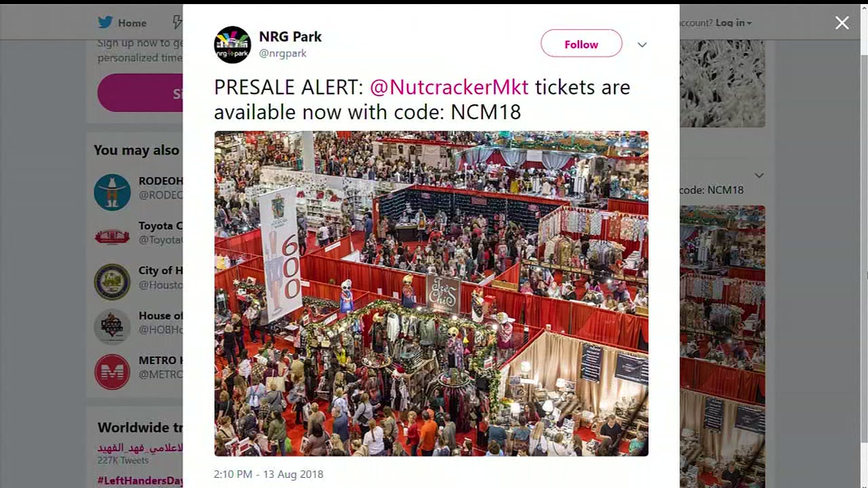Expand the tweet options chevron
The image size is (868, 488).
[642, 45]
